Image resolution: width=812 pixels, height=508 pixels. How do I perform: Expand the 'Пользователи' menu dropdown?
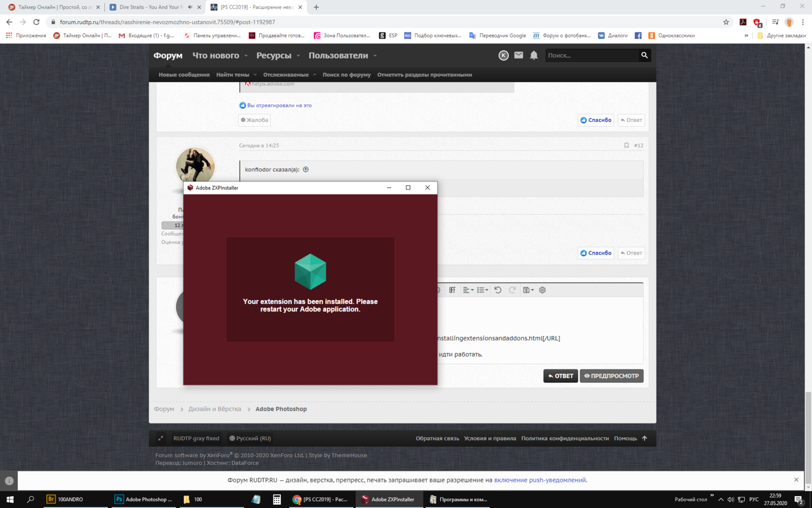click(375, 56)
